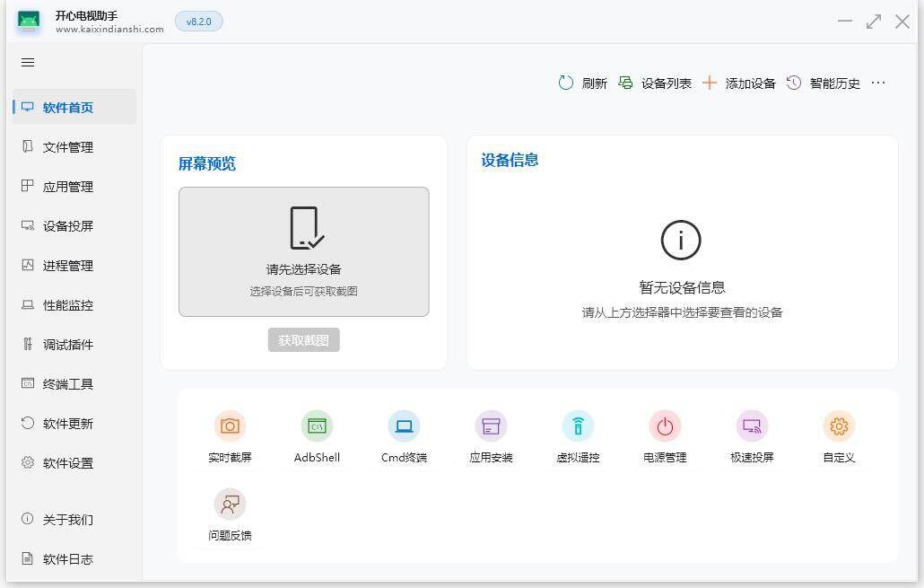Open the AdbShell shortcut icon
924x588 pixels.
(317, 426)
